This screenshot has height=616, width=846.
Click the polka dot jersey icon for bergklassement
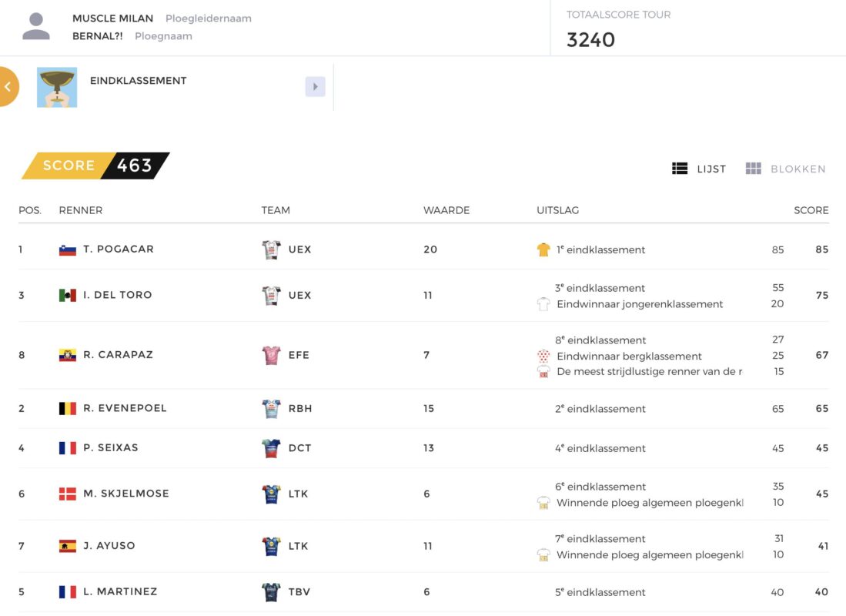click(543, 356)
